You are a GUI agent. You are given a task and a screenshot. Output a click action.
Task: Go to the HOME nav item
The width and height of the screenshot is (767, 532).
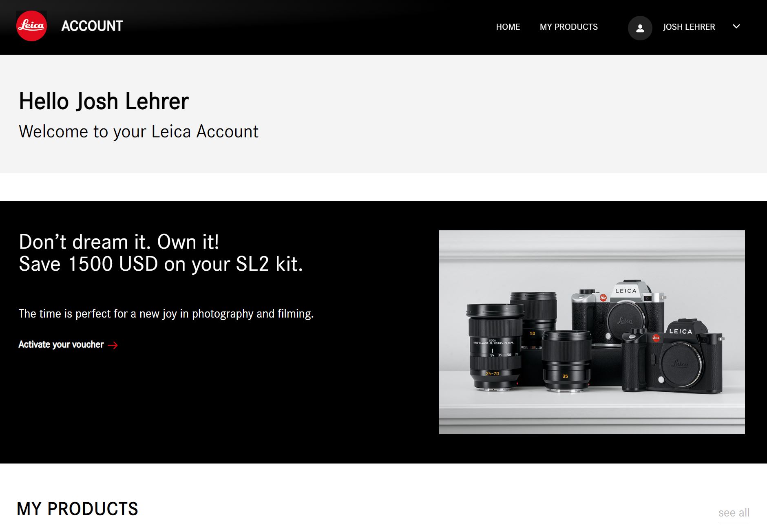[x=508, y=27]
